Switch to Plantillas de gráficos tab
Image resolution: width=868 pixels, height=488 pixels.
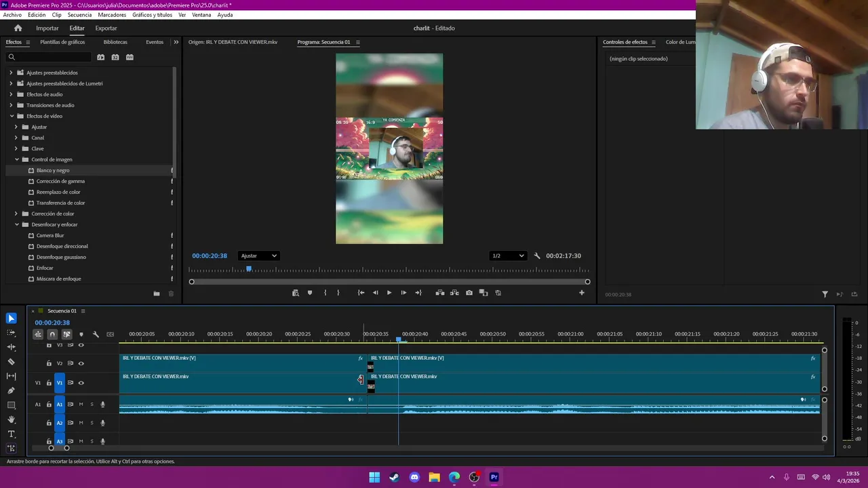(62, 42)
